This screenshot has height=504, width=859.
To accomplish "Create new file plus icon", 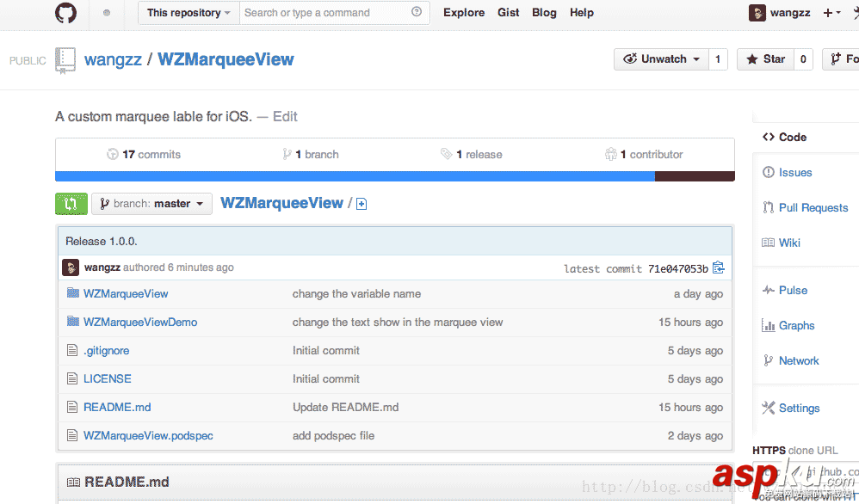I will [x=362, y=204].
